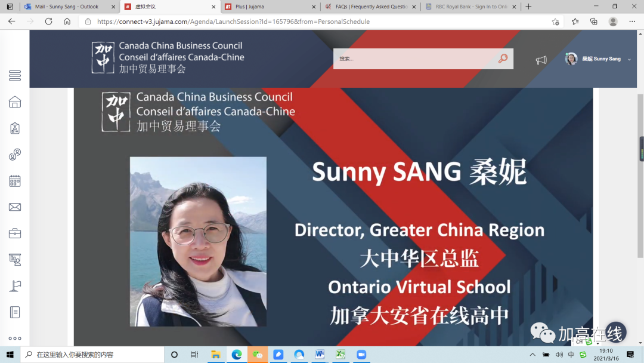Image resolution: width=644 pixels, height=363 pixels.
Task: Click Sunny Sang's photo on slide
Action: click(198, 242)
